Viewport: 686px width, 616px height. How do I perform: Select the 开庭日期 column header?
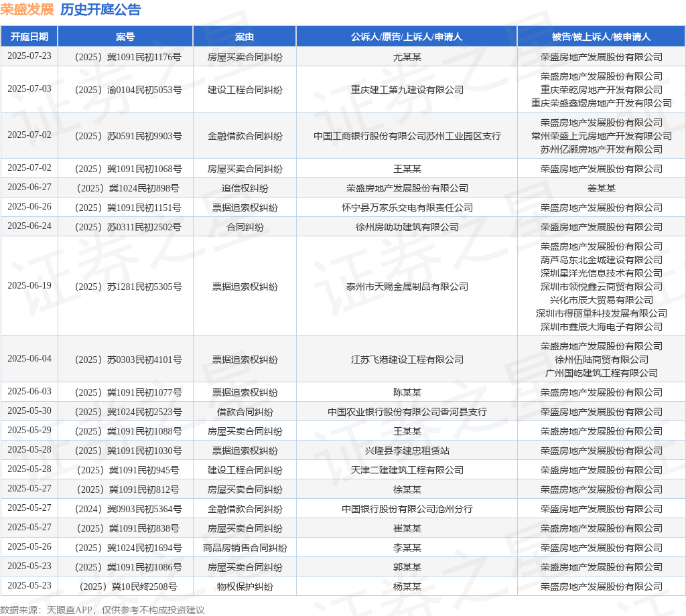click(x=29, y=37)
